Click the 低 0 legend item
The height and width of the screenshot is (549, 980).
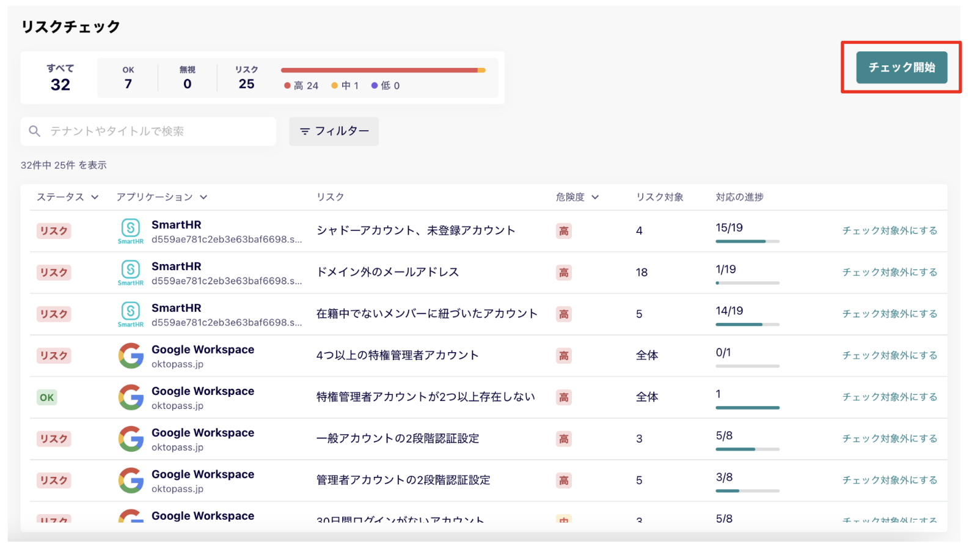point(386,86)
